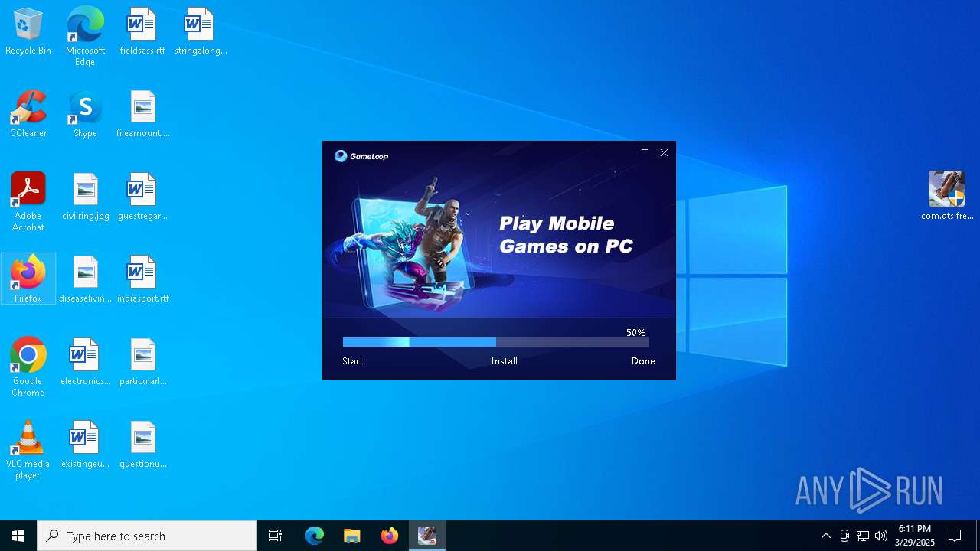Viewport: 980px width, 551px height.
Task: Open the taskbar clock and calendar
Action: click(915, 536)
